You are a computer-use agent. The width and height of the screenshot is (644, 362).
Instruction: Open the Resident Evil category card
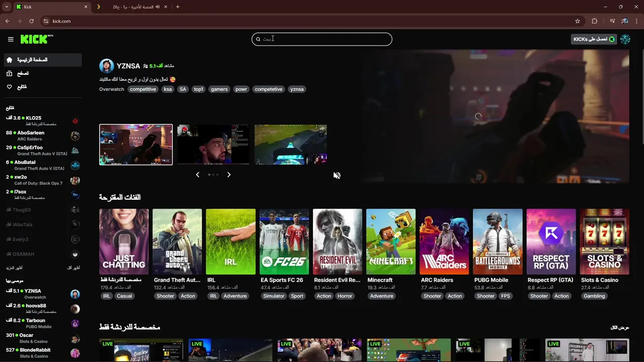click(338, 242)
